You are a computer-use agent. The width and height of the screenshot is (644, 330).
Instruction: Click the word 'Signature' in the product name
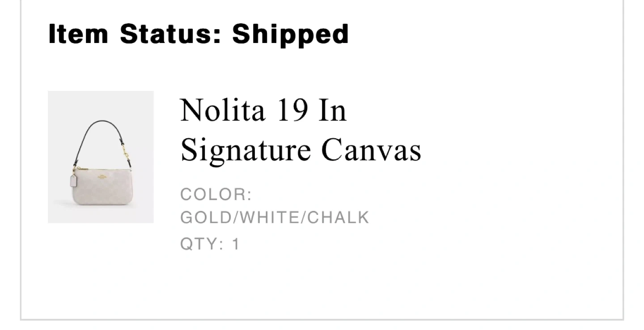pos(245,150)
